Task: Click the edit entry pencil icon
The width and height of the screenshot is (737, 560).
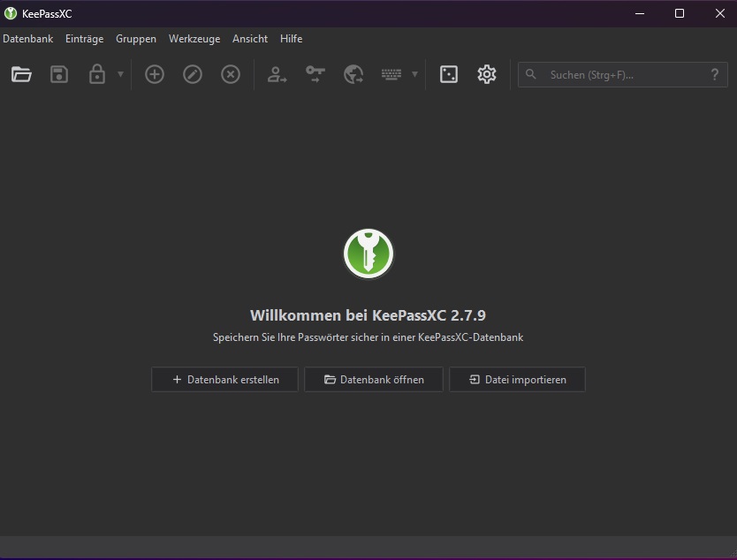Action: (193, 74)
